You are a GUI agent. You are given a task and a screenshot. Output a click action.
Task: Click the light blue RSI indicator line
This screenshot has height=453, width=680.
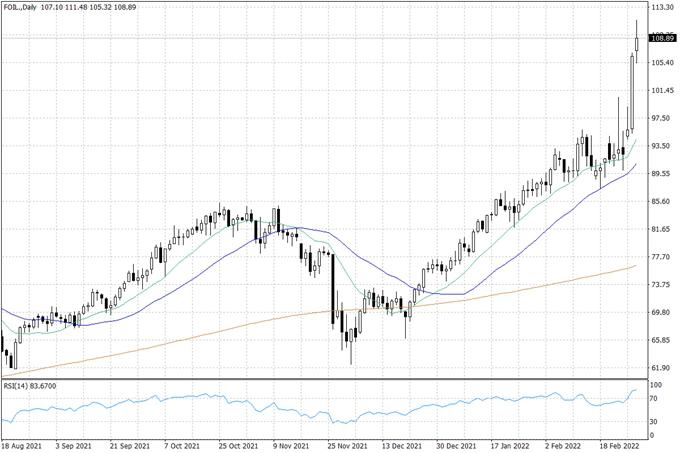coord(300,414)
